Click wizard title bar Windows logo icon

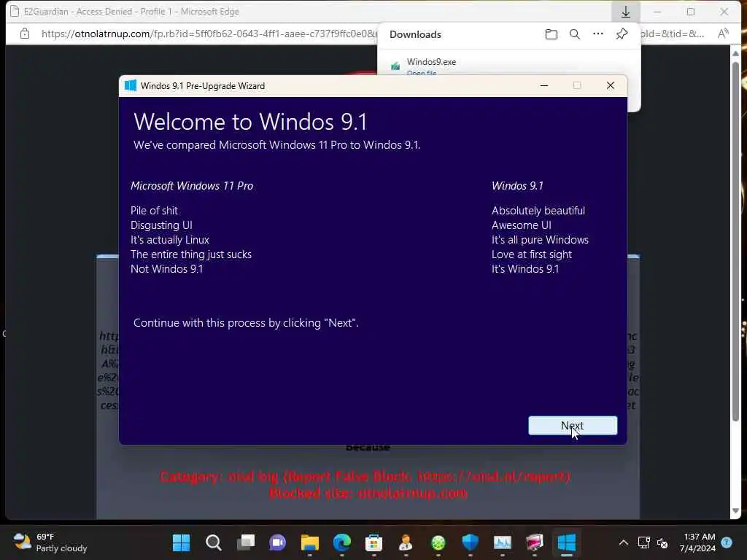pos(130,86)
